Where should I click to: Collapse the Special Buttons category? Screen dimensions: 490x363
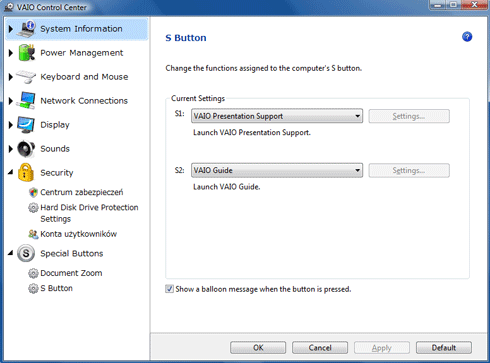11,253
